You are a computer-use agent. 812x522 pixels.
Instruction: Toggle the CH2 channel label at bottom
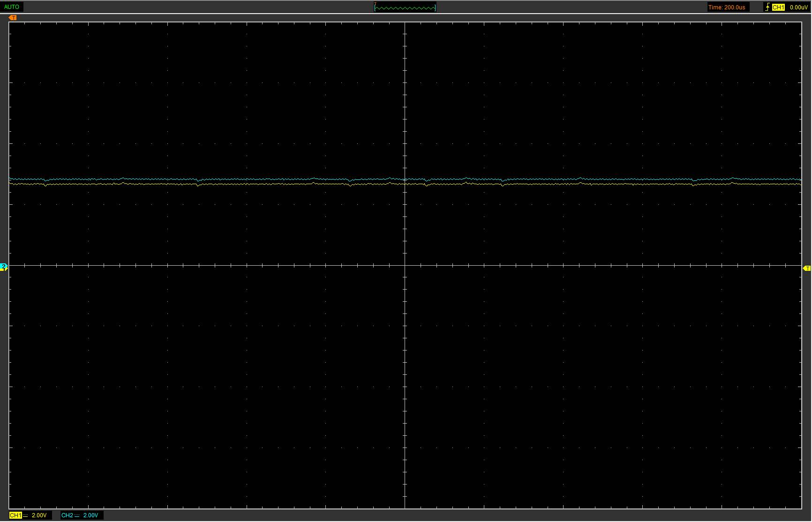tap(67, 515)
